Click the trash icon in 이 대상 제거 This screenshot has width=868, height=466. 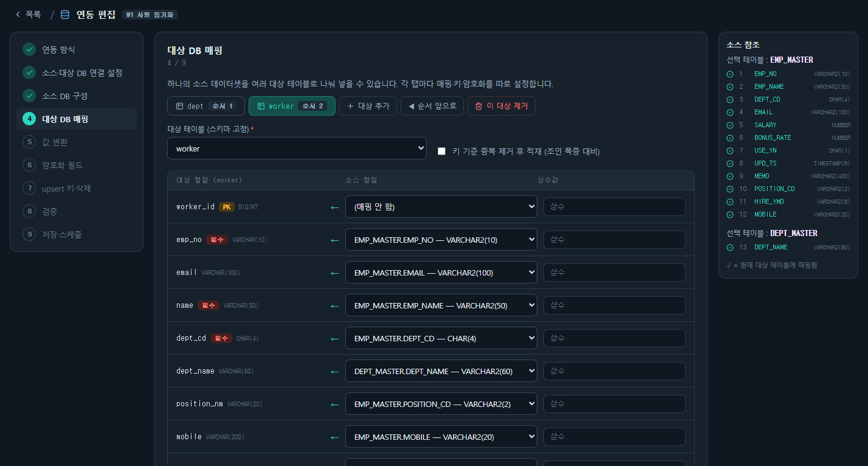478,106
